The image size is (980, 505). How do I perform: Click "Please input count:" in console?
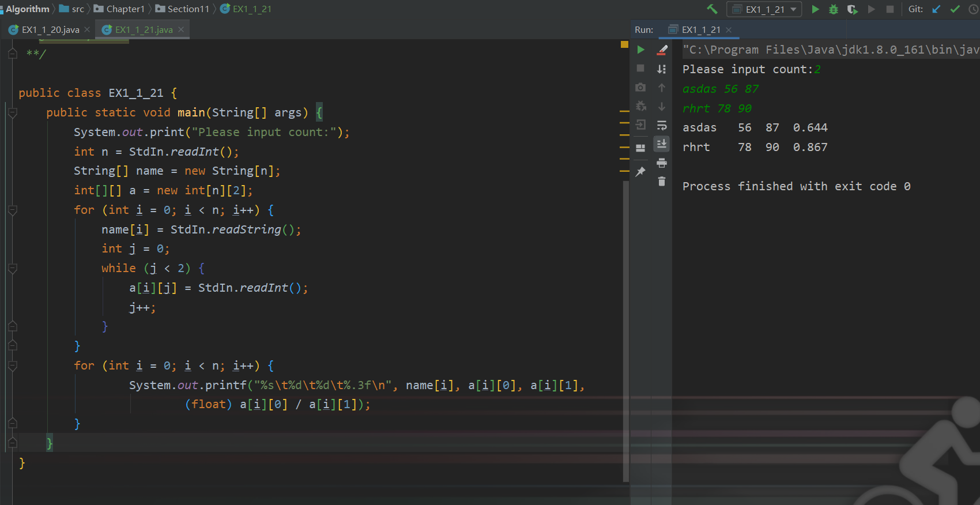pos(748,69)
